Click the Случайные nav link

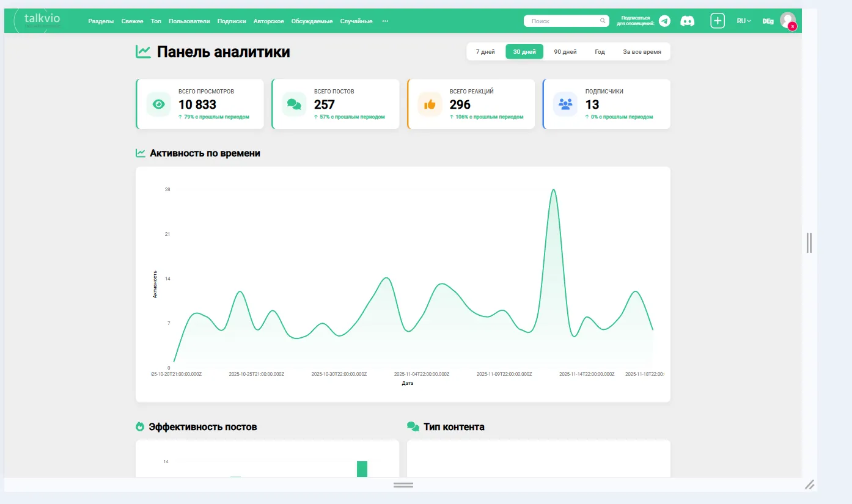point(356,21)
